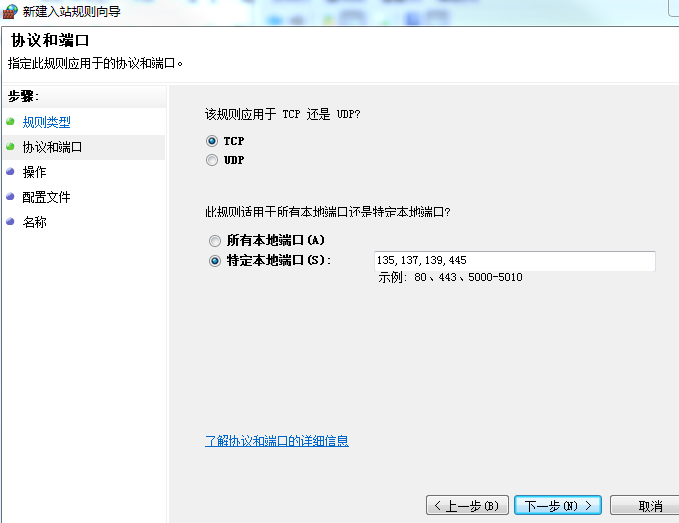Open 了解协议和端口的详细信息 link
Screen dimensions: 679x523
tap(276, 441)
